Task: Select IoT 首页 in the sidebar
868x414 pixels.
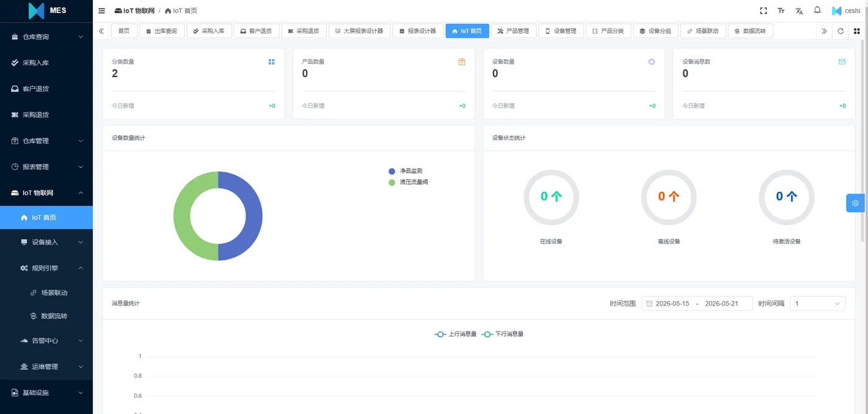Action: 46,217
